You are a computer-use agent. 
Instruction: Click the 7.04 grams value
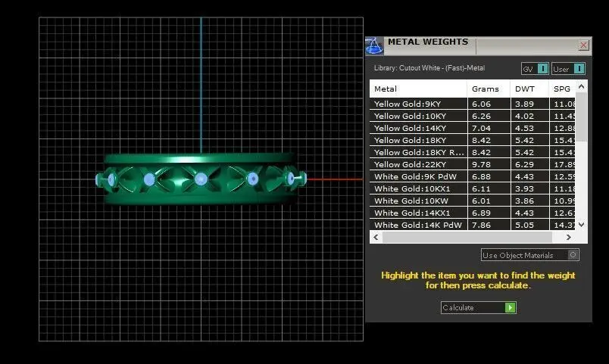(481, 128)
